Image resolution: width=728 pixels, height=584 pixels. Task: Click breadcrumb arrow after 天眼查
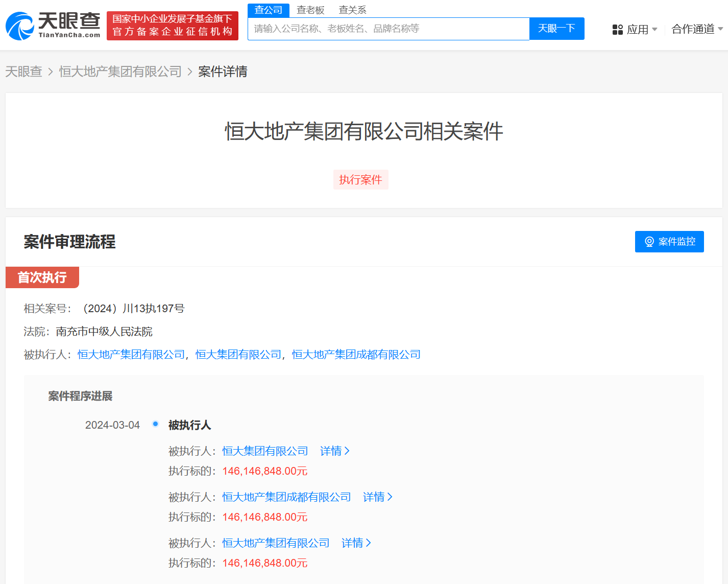click(x=50, y=72)
